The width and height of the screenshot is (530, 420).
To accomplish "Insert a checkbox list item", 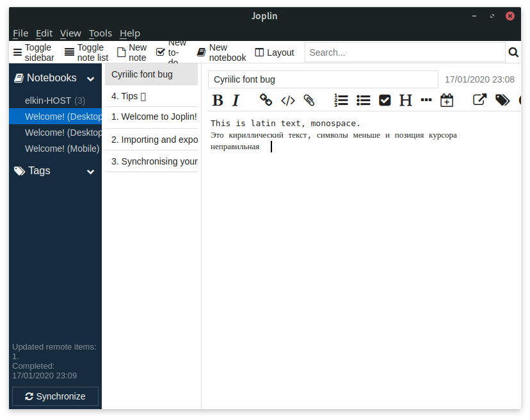I will [385, 101].
